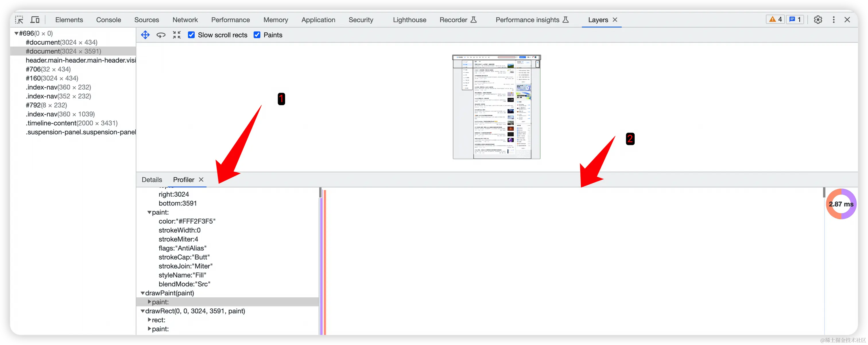Click the page layer preview thumbnail
Screen dimensions: 868x345
click(x=496, y=107)
